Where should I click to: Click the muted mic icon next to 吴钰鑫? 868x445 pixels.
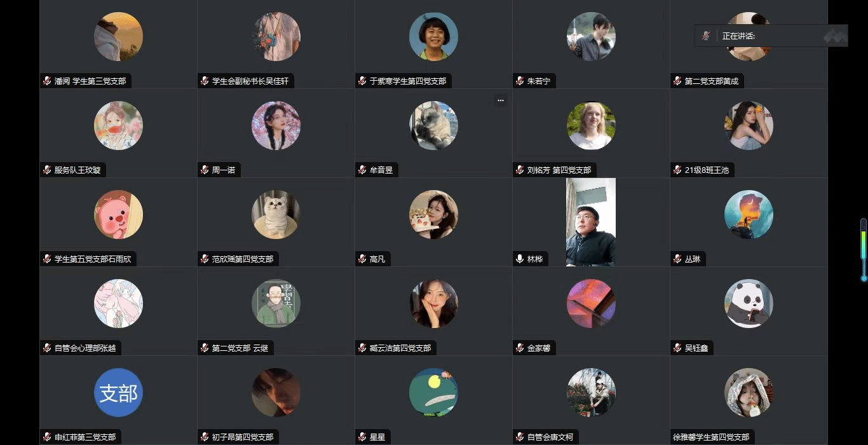(x=677, y=348)
